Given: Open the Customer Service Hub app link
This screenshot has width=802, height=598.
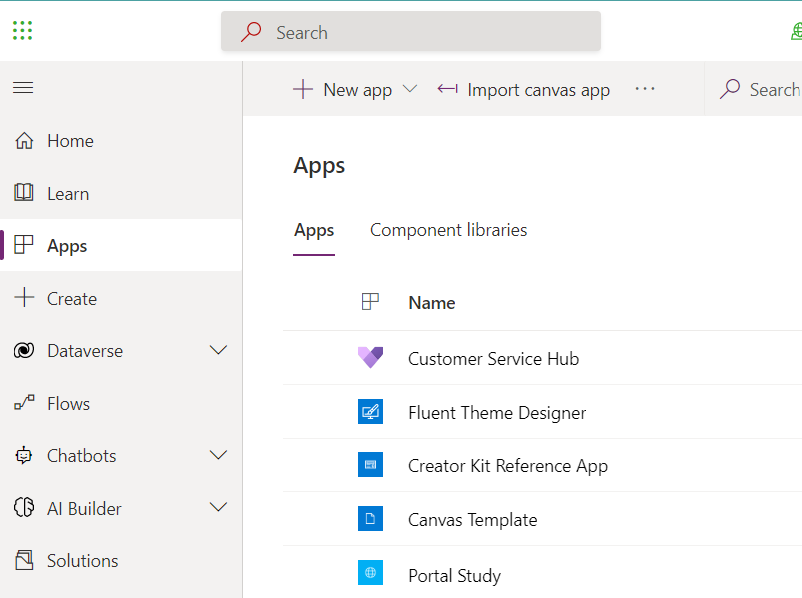Looking at the screenshot, I should click(x=493, y=358).
